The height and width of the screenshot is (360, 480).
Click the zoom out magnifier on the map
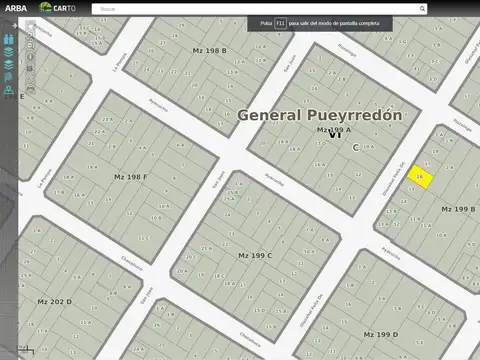[30, 46]
